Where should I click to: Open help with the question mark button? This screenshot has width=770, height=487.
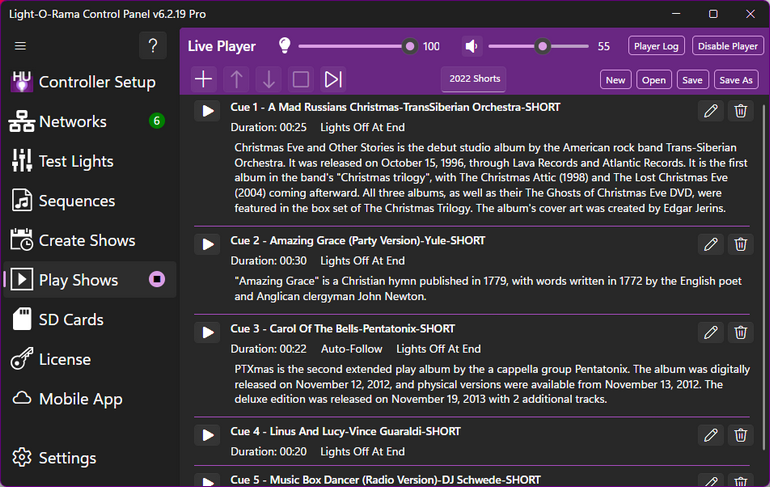pyautogui.click(x=153, y=46)
